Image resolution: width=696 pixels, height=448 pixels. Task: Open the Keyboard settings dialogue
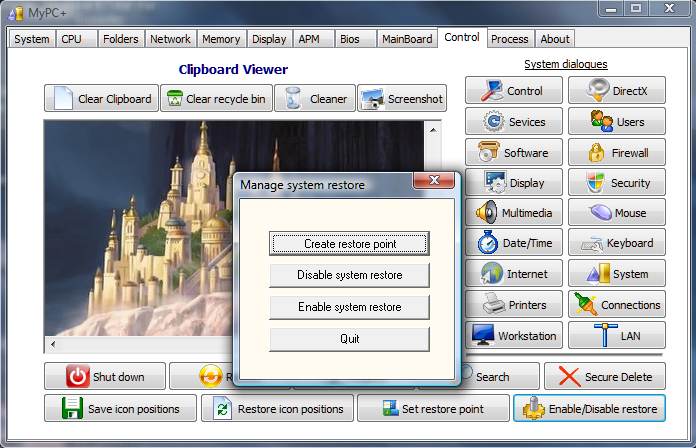tap(617, 242)
